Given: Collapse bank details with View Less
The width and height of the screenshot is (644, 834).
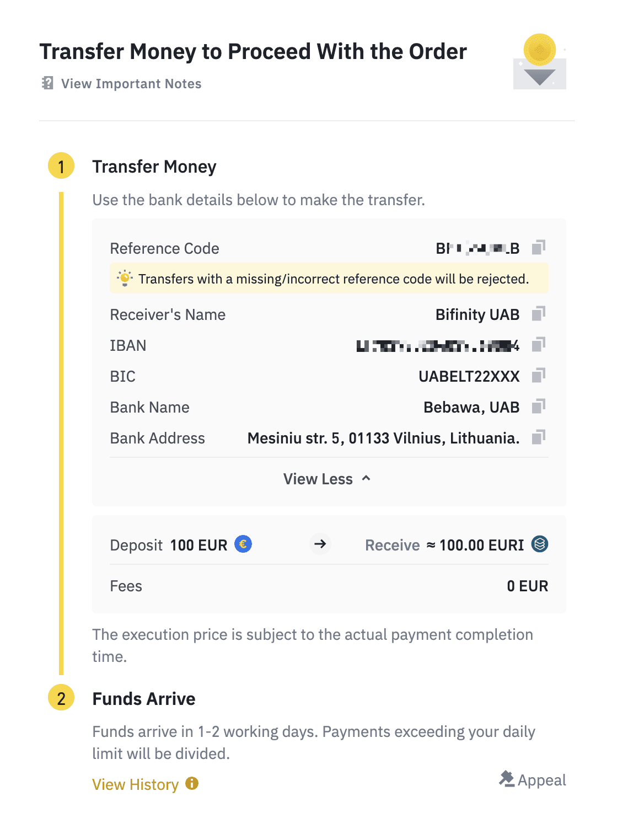Looking at the screenshot, I should pyautogui.click(x=318, y=479).
